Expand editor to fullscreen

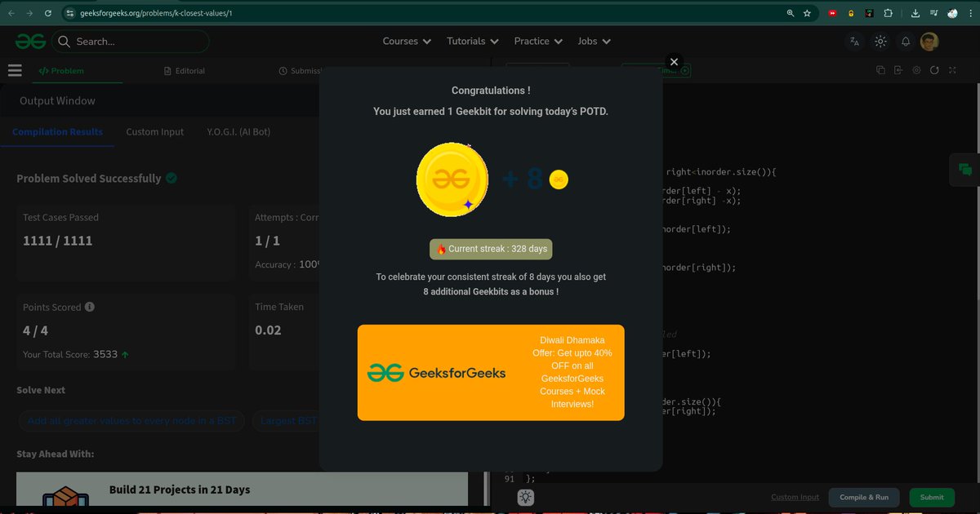point(952,70)
